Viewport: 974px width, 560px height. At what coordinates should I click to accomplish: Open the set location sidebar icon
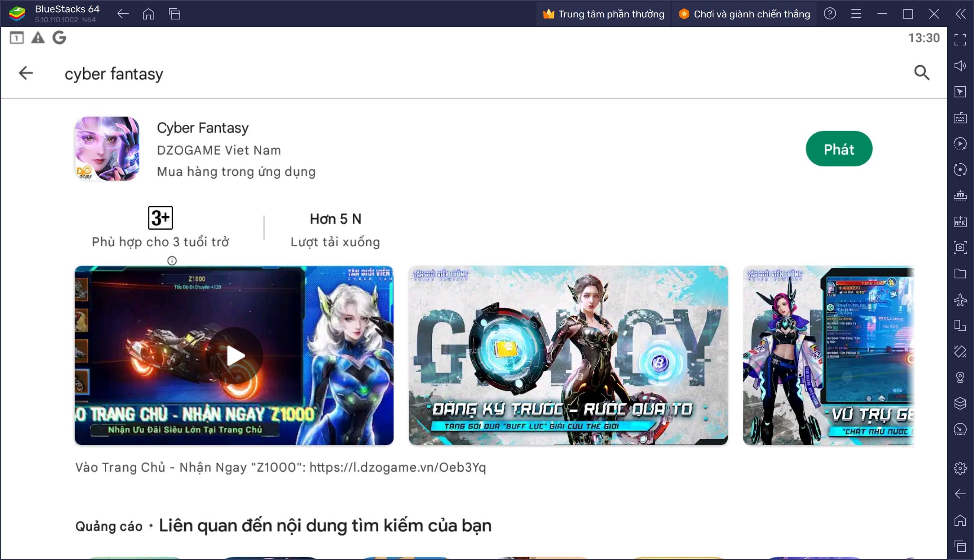pos(960,377)
